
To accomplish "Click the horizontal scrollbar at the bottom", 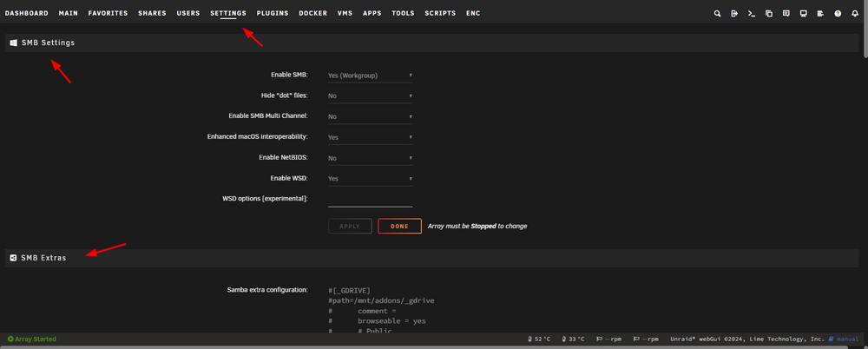I will pos(424,347).
